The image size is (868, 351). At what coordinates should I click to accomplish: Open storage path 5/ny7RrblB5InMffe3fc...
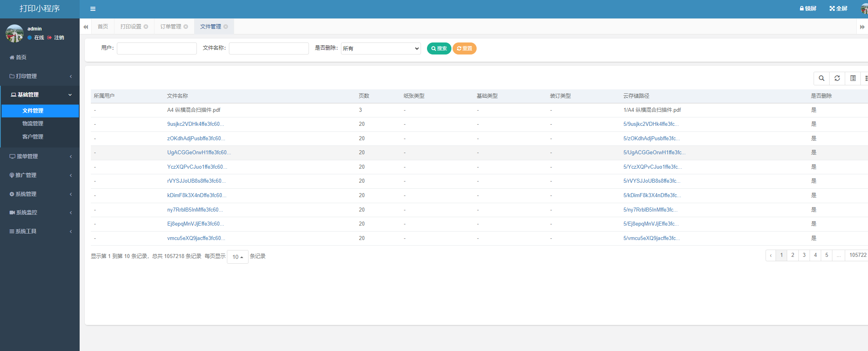click(x=650, y=210)
